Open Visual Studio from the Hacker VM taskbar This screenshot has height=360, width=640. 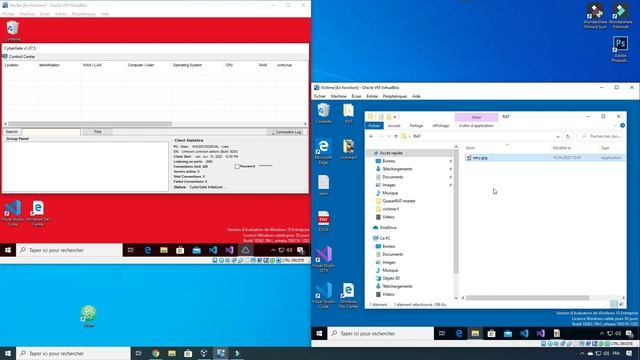(x=229, y=250)
